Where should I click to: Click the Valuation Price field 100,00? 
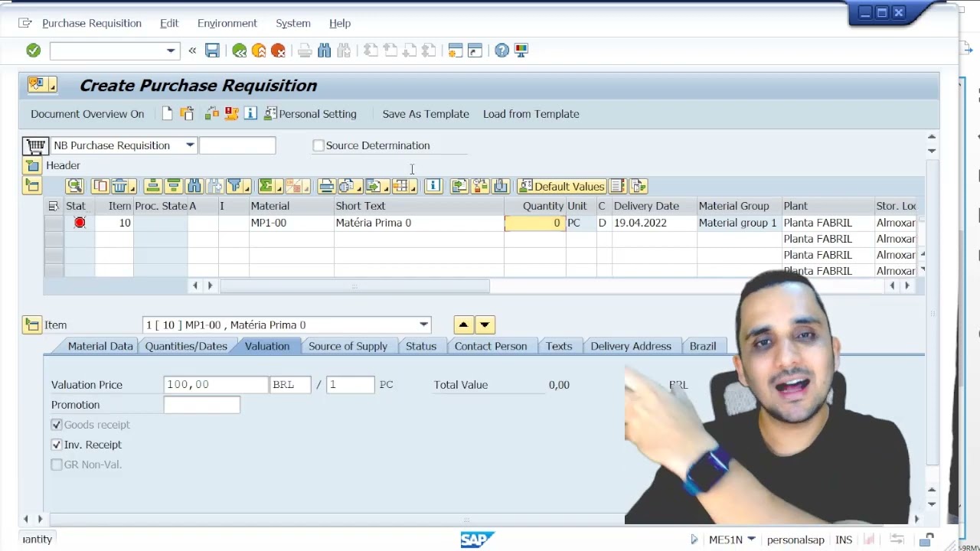point(216,385)
